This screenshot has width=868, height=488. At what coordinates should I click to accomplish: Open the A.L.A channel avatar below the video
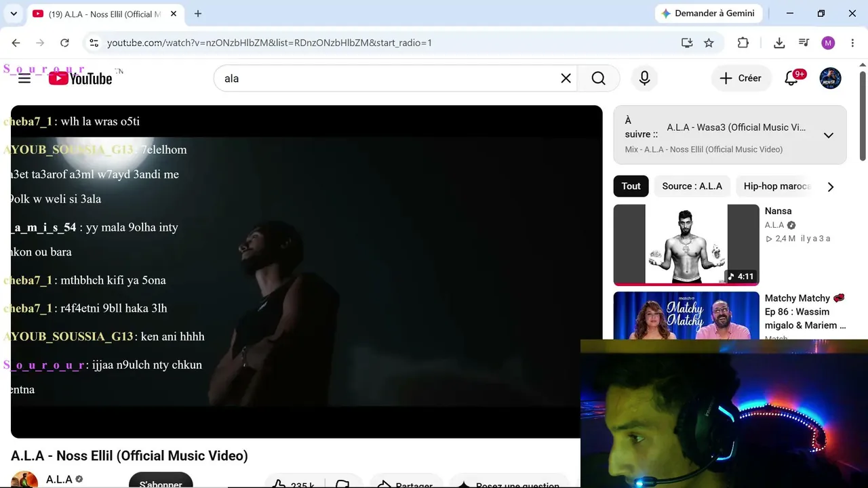(24, 481)
